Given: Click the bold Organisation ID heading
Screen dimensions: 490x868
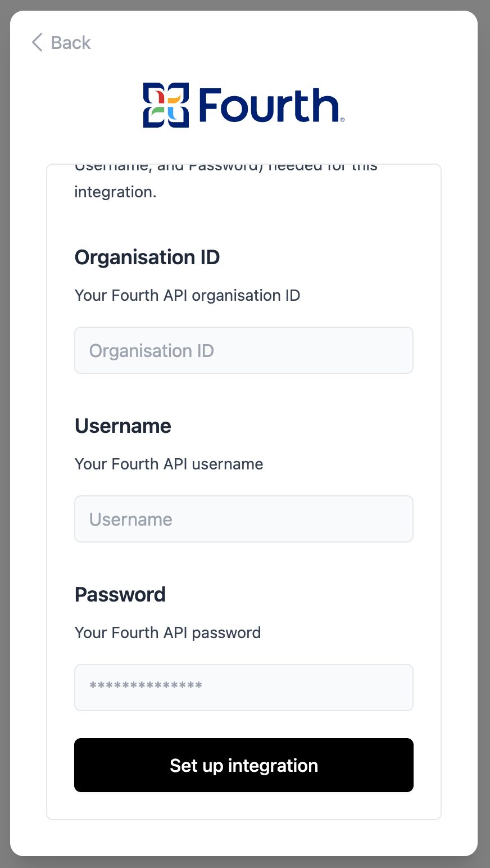Looking at the screenshot, I should point(147,257).
